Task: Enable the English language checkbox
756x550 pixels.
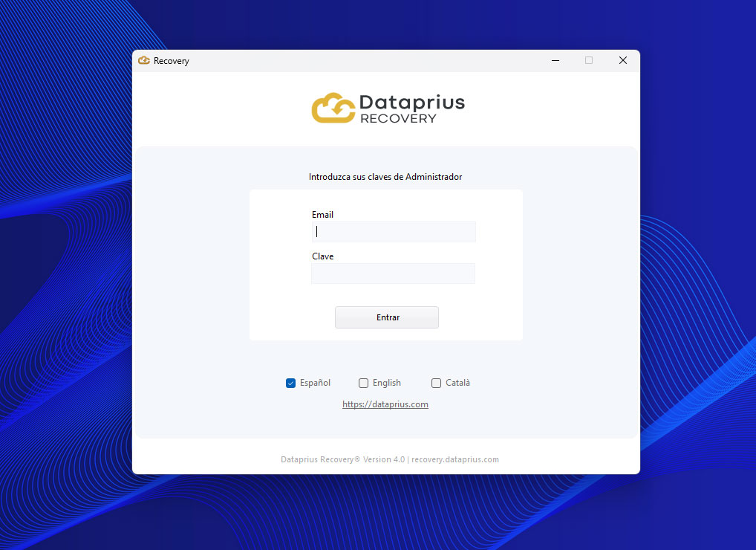Action: pos(363,383)
